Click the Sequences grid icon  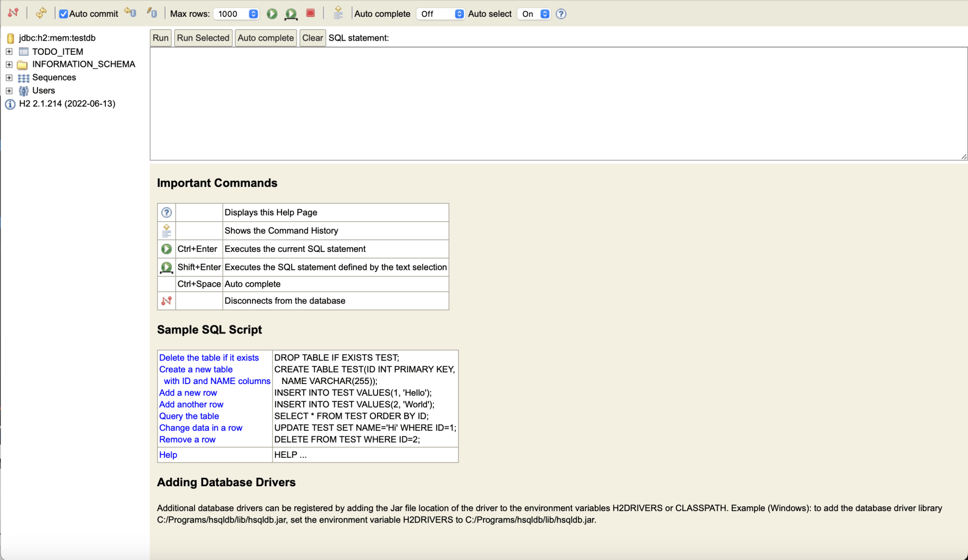(x=23, y=78)
